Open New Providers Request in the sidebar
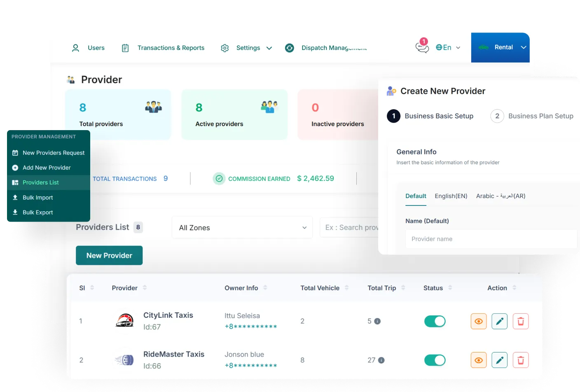This screenshot has width=580, height=392. click(54, 153)
